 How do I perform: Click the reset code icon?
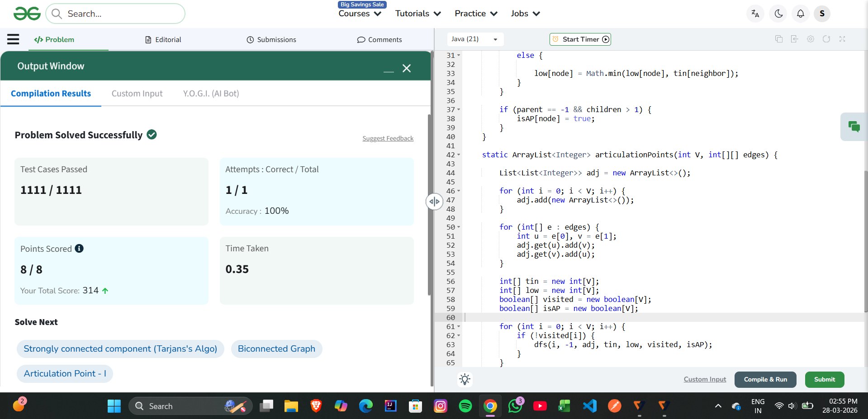coord(826,39)
